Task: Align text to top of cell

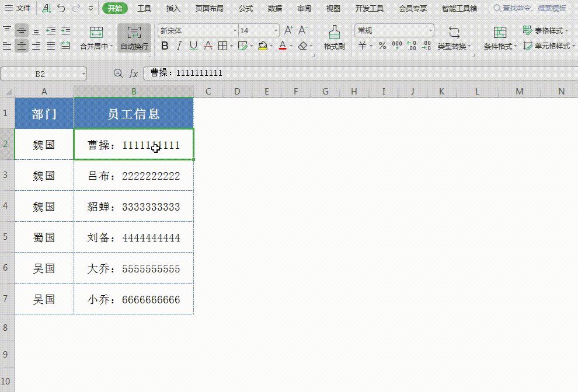Action: (x=7, y=30)
